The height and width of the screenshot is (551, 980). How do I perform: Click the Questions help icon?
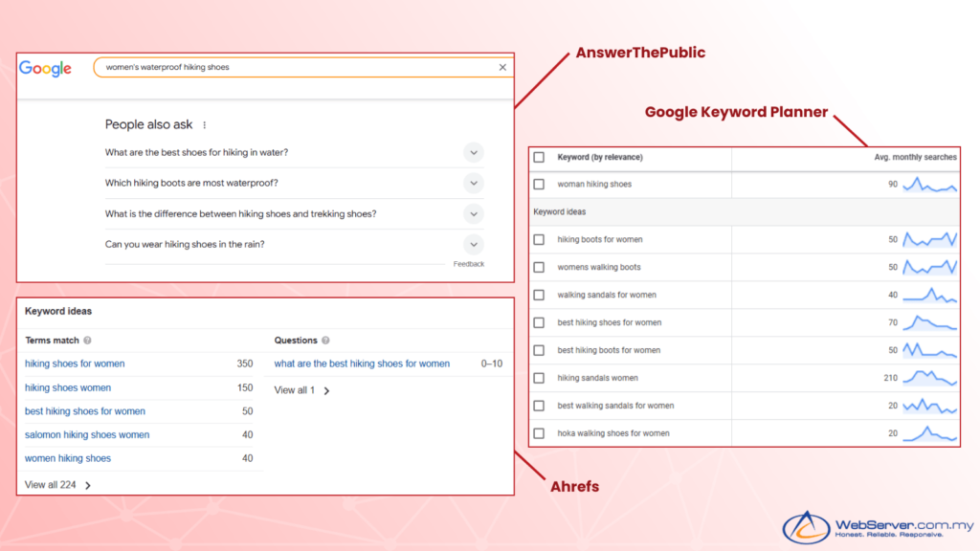coord(325,341)
